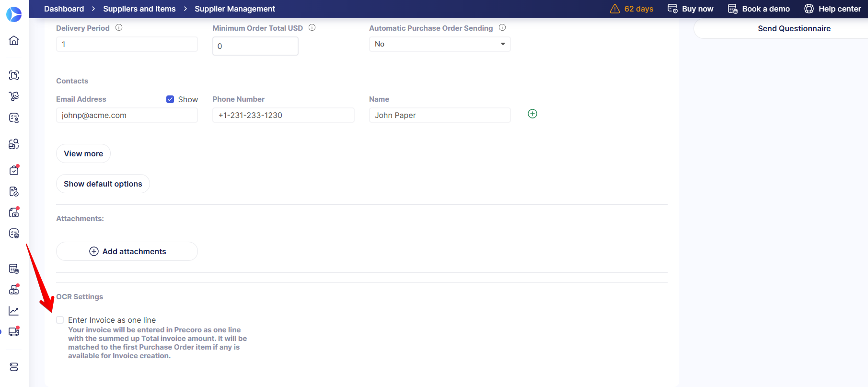Click the Show label next to checkbox

click(188, 99)
